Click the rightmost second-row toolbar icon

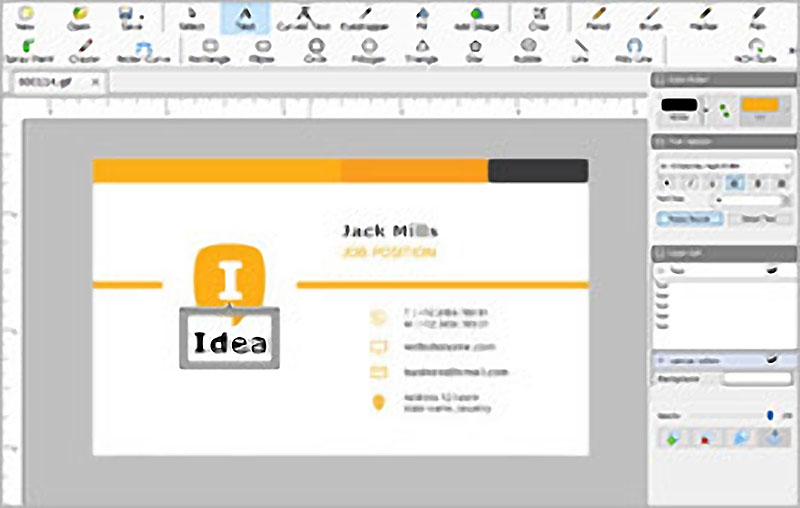(756, 52)
